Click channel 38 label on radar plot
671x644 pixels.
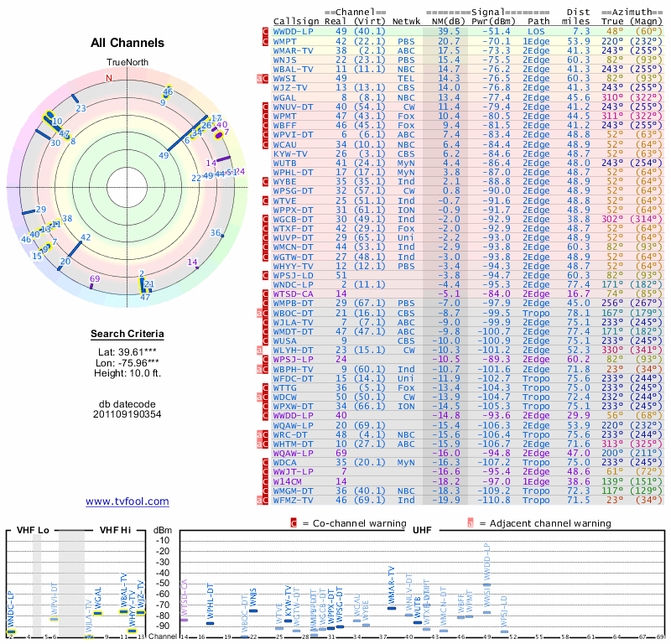(x=67, y=218)
